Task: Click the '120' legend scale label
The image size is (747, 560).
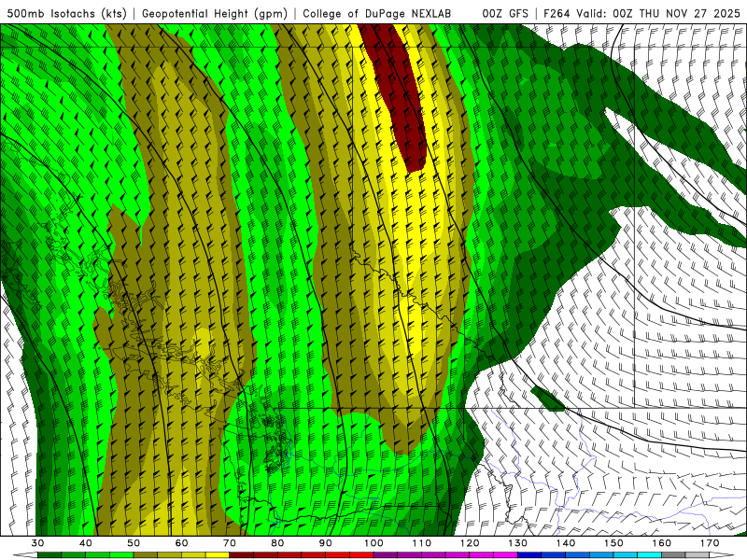Action: [470, 543]
